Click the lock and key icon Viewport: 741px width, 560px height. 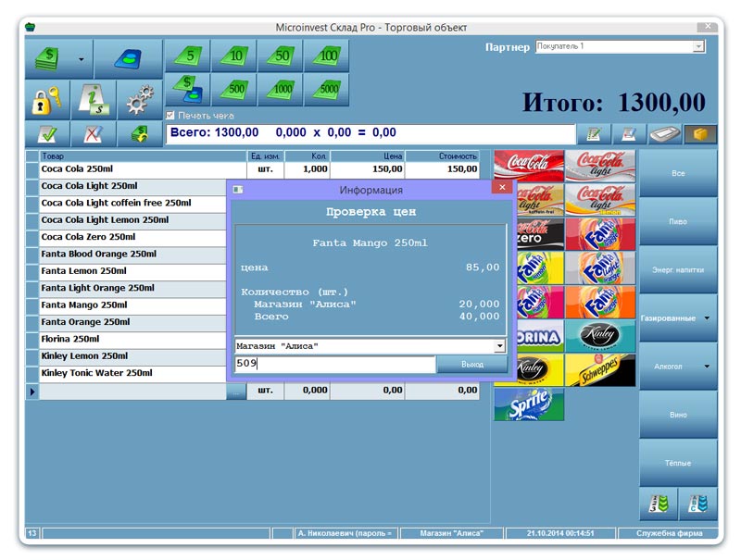click(47, 99)
